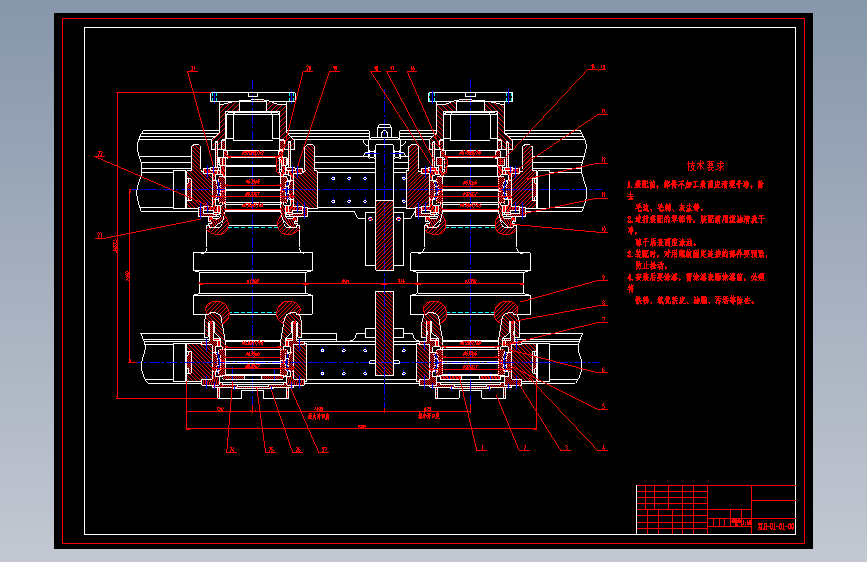This screenshot has height=562, width=867.
Task: Pick part callout number 3
Action: coord(566,447)
